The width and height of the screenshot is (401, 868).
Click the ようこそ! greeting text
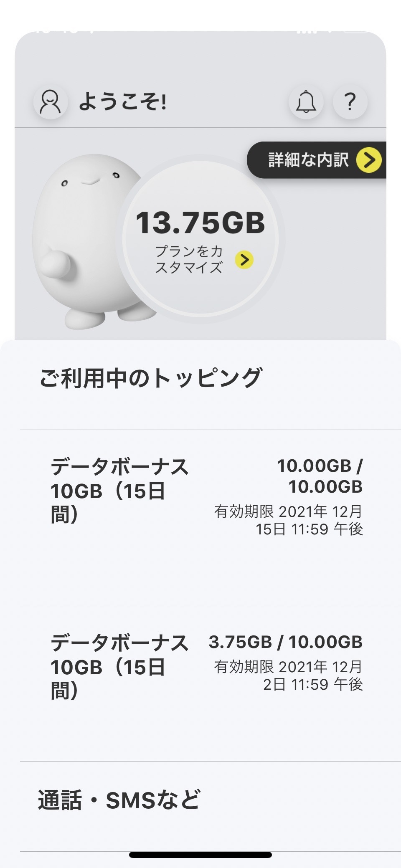(123, 102)
